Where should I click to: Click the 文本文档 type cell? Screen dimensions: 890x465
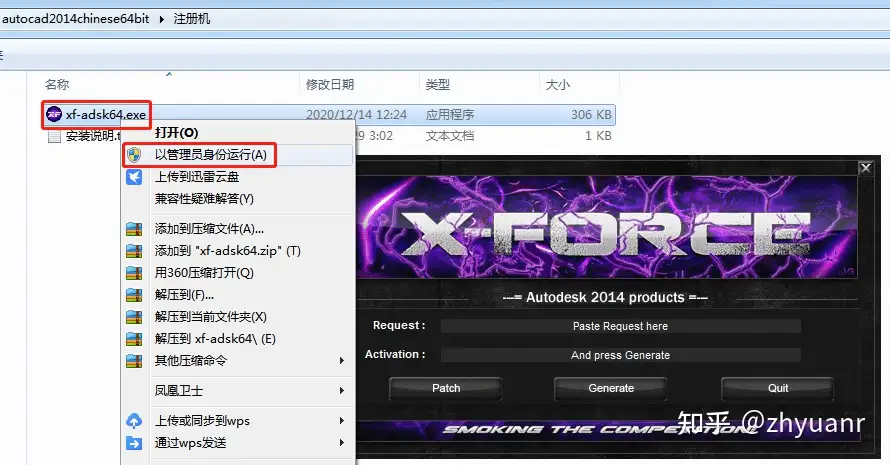[450, 136]
